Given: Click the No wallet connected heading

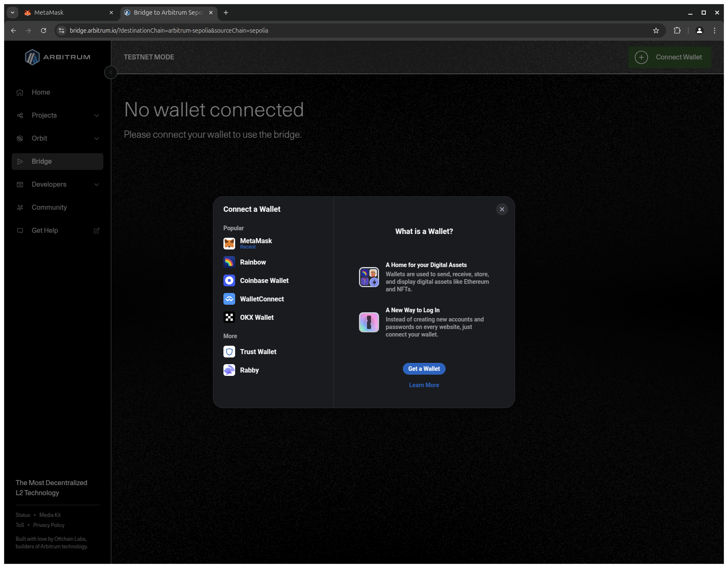Looking at the screenshot, I should [214, 110].
